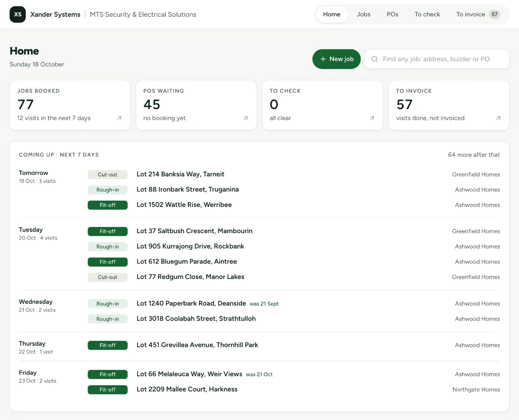
Task: Open the Jobs Booked 77 card
Action: 70,105
